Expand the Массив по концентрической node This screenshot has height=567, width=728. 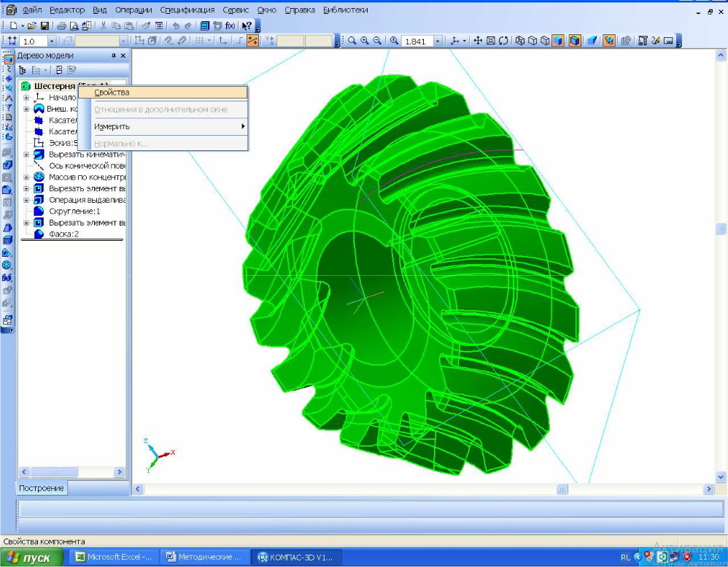coord(26,177)
